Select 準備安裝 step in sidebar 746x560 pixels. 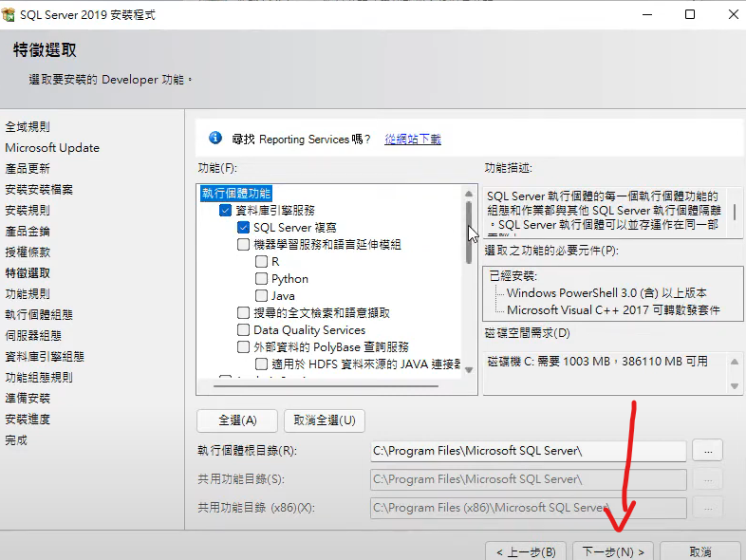(x=28, y=399)
